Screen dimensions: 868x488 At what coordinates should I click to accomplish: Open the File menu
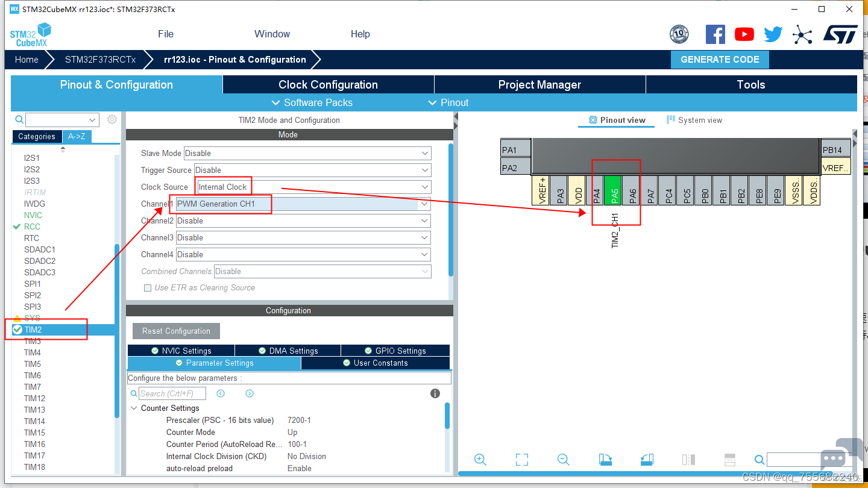click(166, 34)
